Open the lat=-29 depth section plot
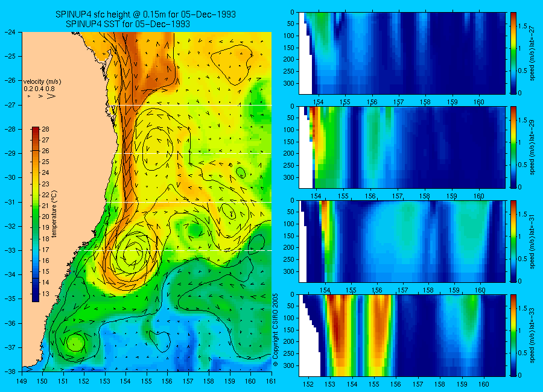Viewport: 543px width, 392px height. click(x=402, y=147)
